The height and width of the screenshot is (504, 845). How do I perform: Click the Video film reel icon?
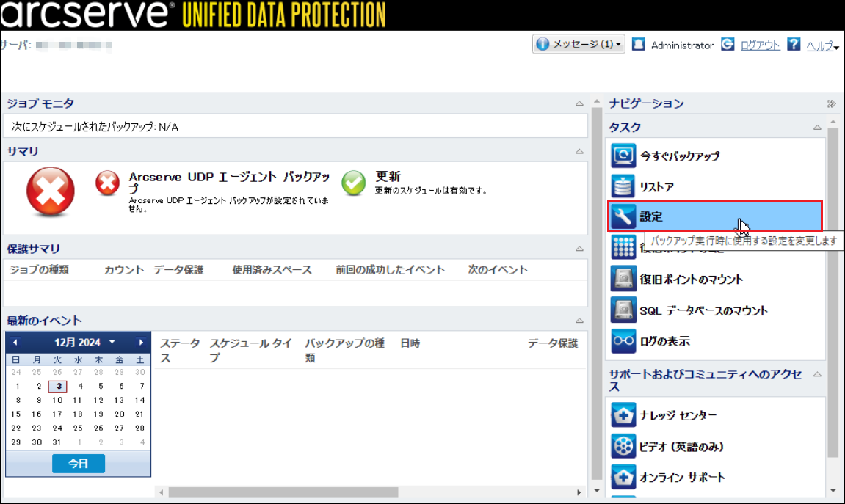[x=623, y=446]
